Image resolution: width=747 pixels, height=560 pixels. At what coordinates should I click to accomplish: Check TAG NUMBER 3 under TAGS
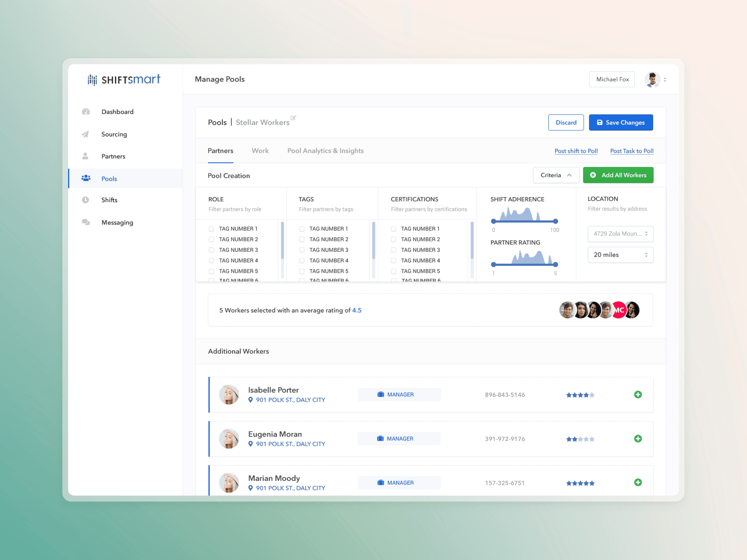coord(302,250)
